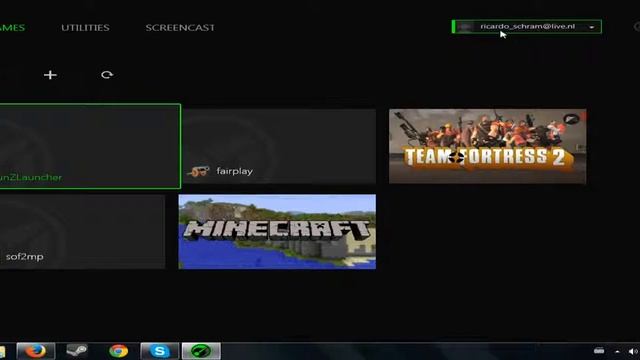Show hidden system tray icons arrow
640x360 pixels.
617,351
